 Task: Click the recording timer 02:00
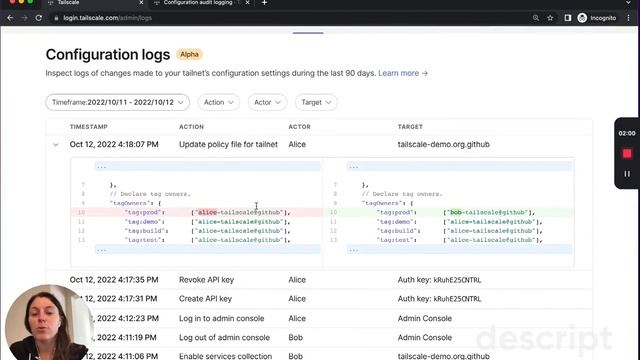627,133
